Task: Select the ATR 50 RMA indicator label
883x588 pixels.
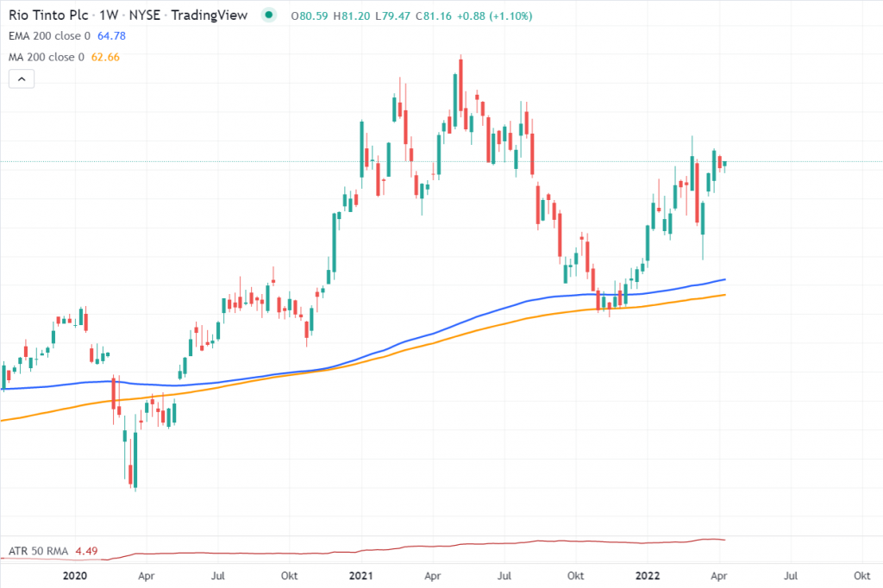Action: click(x=39, y=551)
